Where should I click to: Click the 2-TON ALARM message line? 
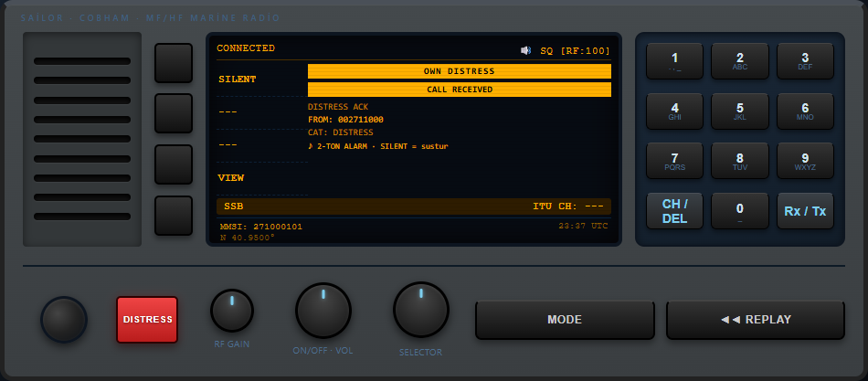[378, 146]
